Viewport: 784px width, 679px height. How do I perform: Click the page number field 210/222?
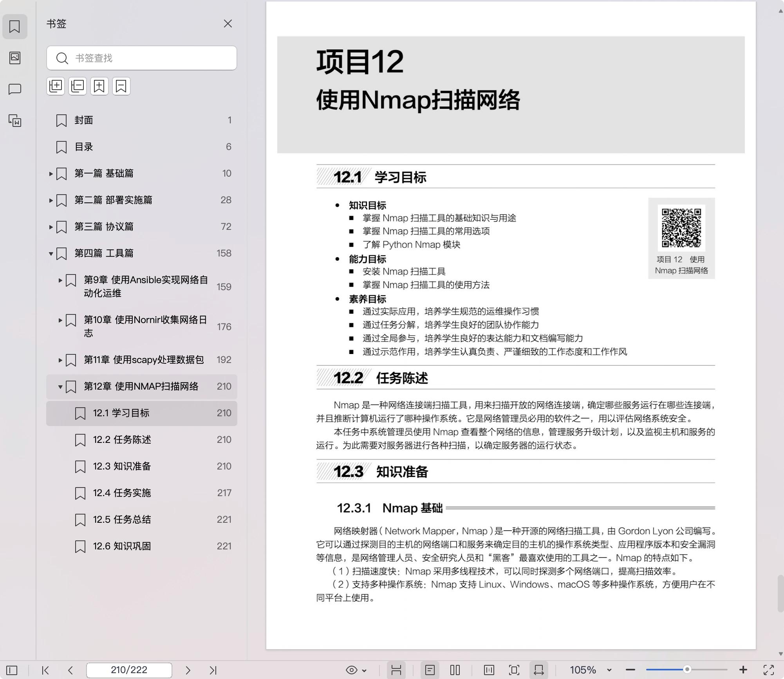129,670
